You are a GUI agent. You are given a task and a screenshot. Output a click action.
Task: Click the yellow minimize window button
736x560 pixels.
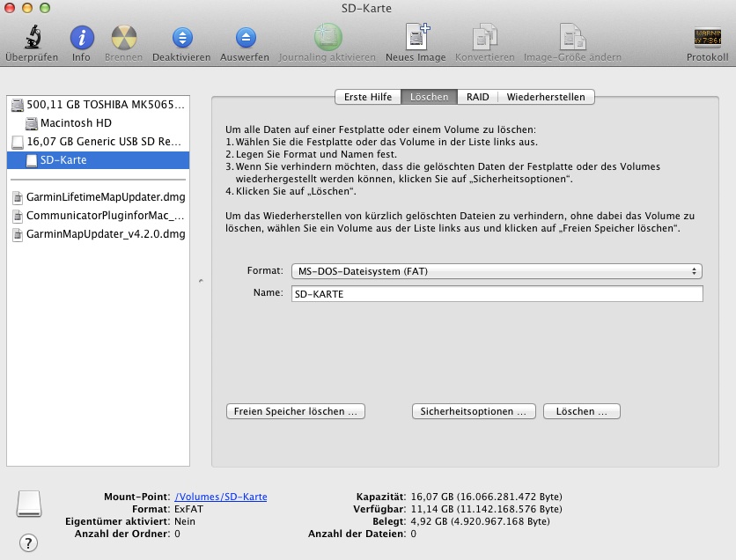[x=27, y=8]
